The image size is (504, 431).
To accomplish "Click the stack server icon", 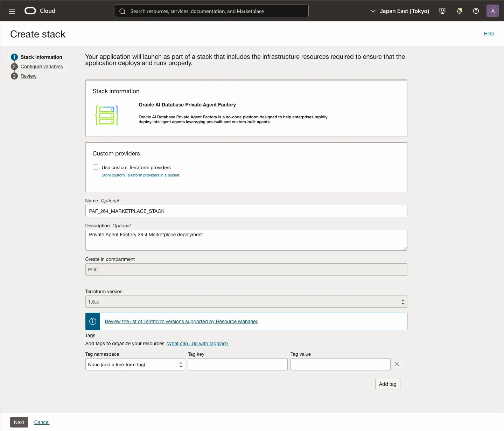I will tap(107, 115).
